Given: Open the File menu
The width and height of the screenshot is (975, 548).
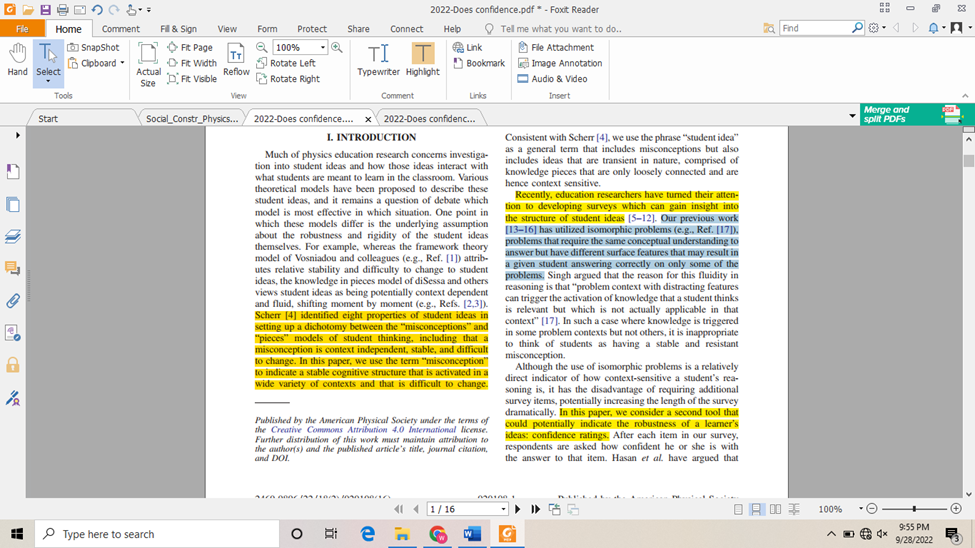Looking at the screenshot, I should 22,29.
